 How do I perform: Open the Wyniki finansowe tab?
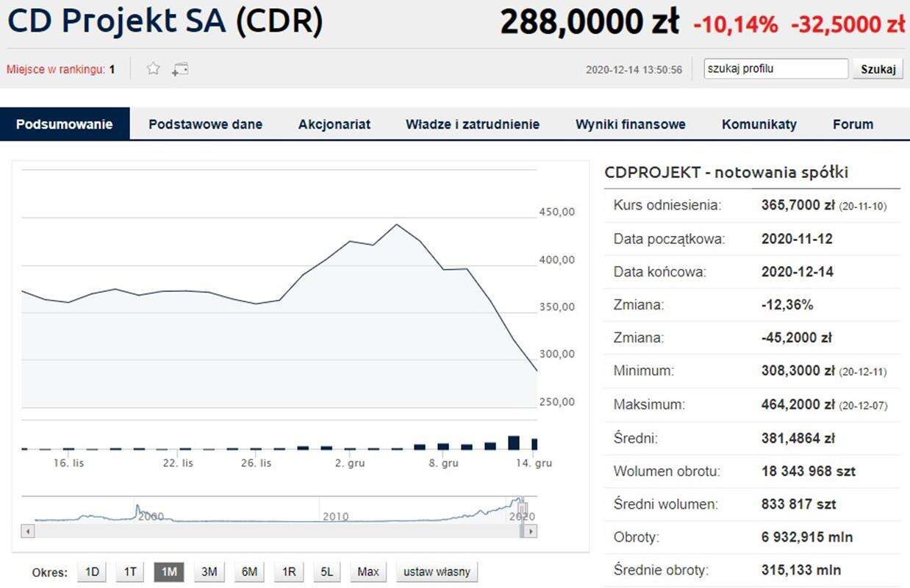630,124
